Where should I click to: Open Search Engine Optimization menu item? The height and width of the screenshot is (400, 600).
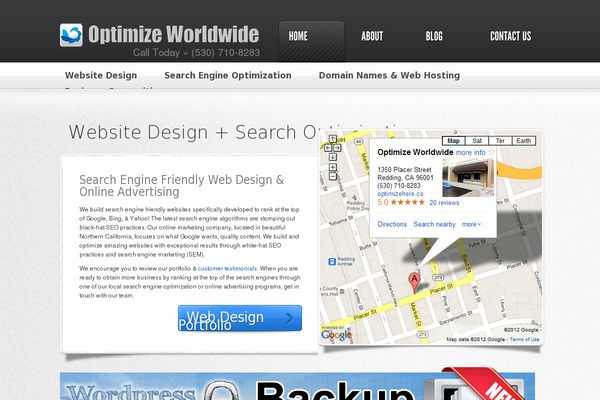coord(228,75)
